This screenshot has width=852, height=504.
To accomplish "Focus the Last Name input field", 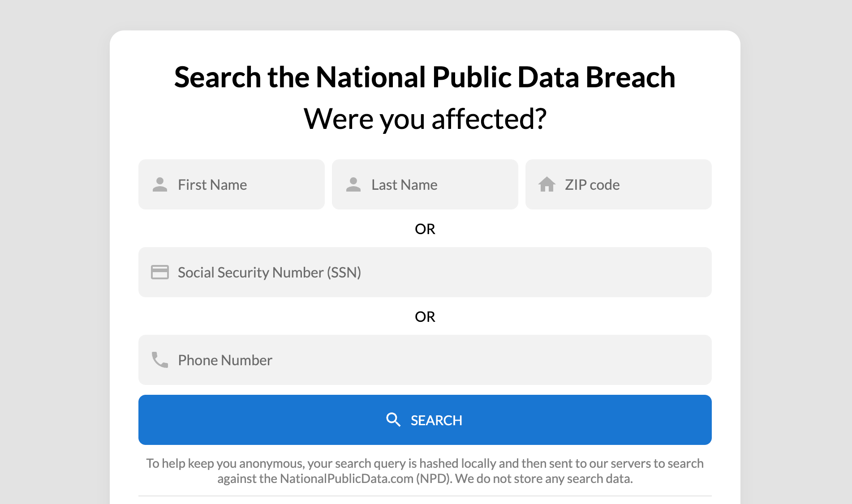I will tap(425, 184).
